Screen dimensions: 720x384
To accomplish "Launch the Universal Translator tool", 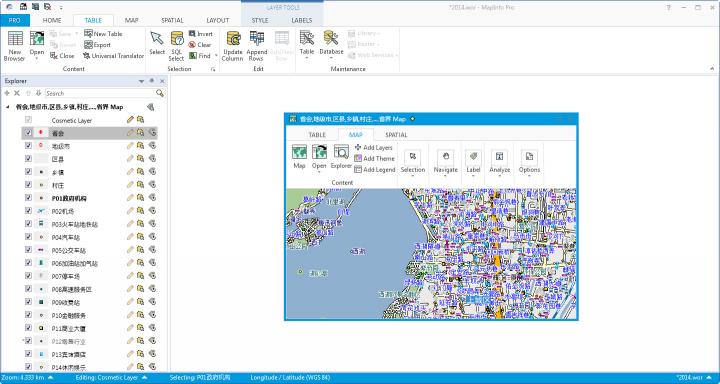I will click(113, 56).
